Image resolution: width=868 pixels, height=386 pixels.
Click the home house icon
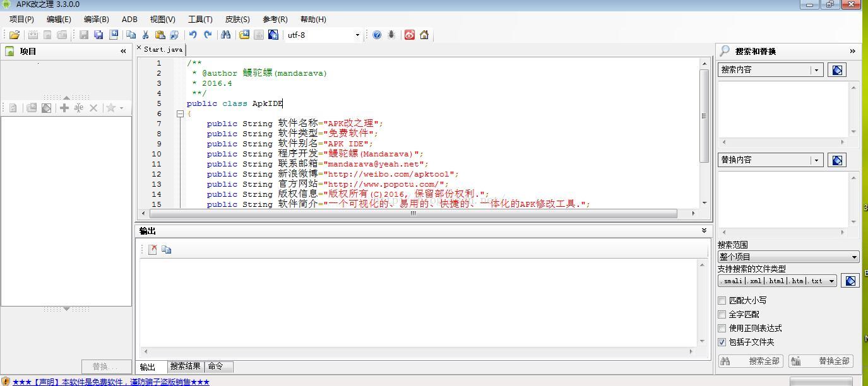pyautogui.click(x=424, y=35)
